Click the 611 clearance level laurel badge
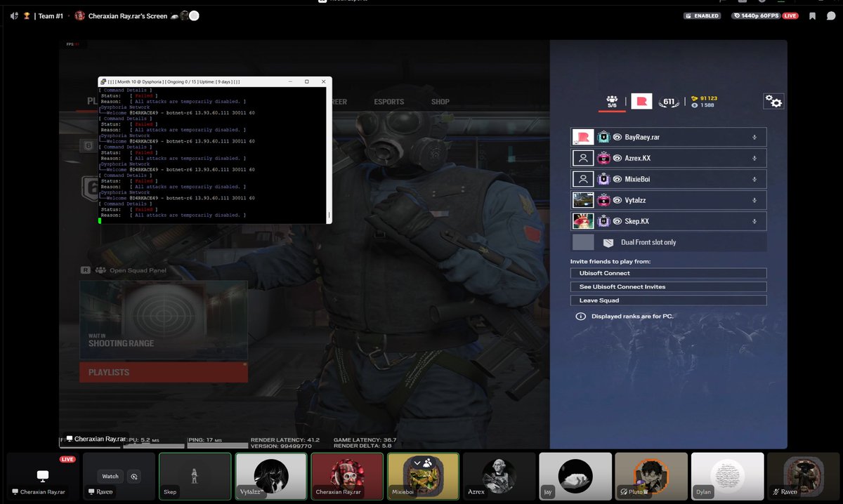This screenshot has height=504, width=843. [669, 102]
